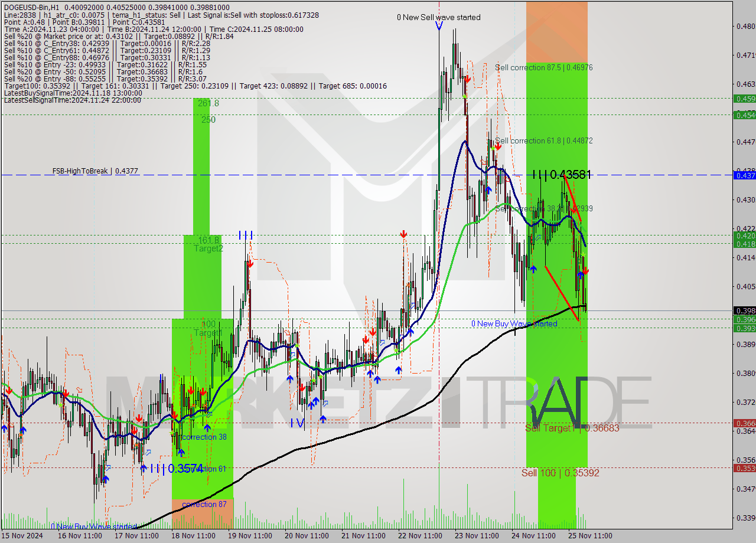756x543 pixels.
Task: Click the green 0.420 price tag
Action: [x=744, y=235]
